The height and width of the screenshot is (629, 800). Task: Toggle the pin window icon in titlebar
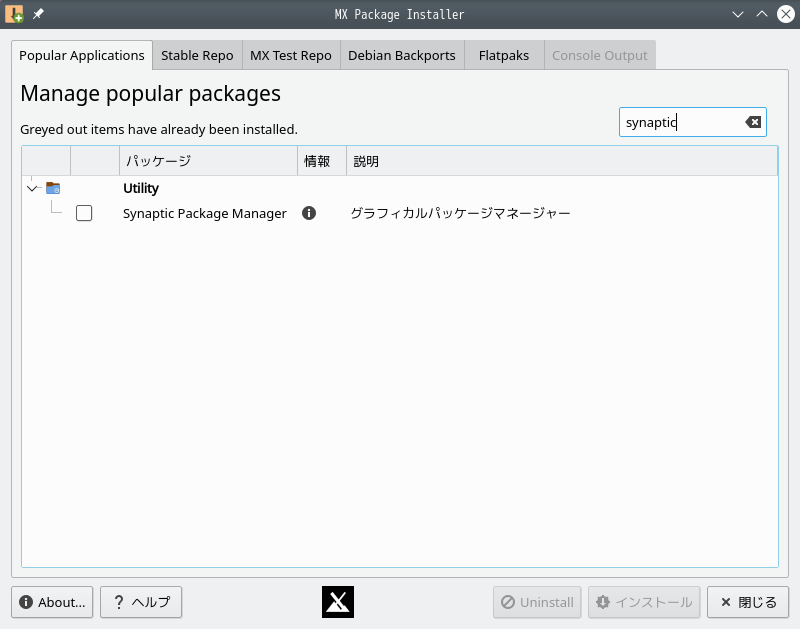coord(38,14)
